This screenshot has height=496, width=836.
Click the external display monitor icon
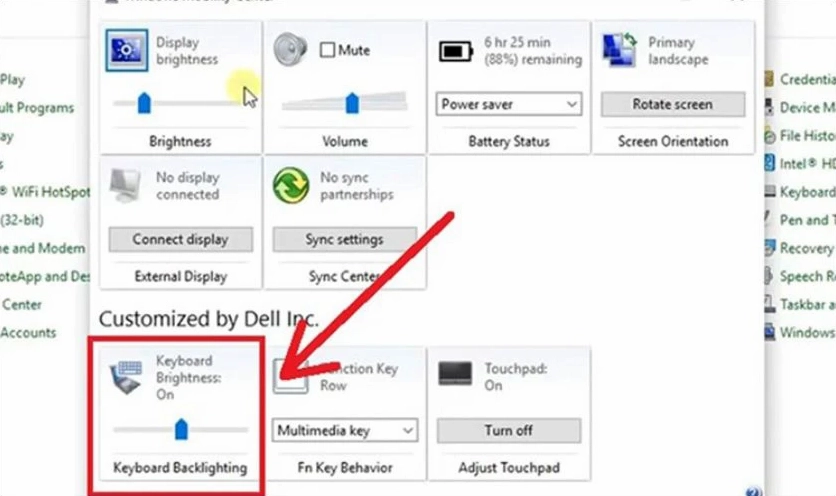coord(125,185)
